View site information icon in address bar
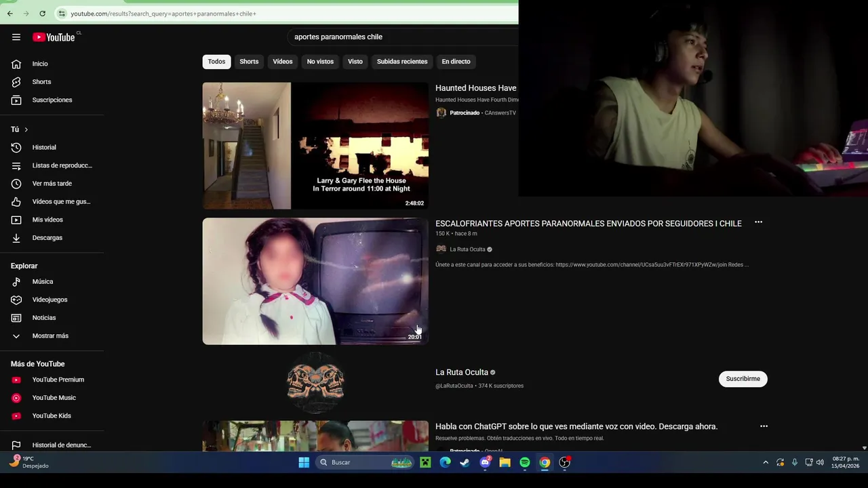The width and height of the screenshot is (868, 488). 62,14
